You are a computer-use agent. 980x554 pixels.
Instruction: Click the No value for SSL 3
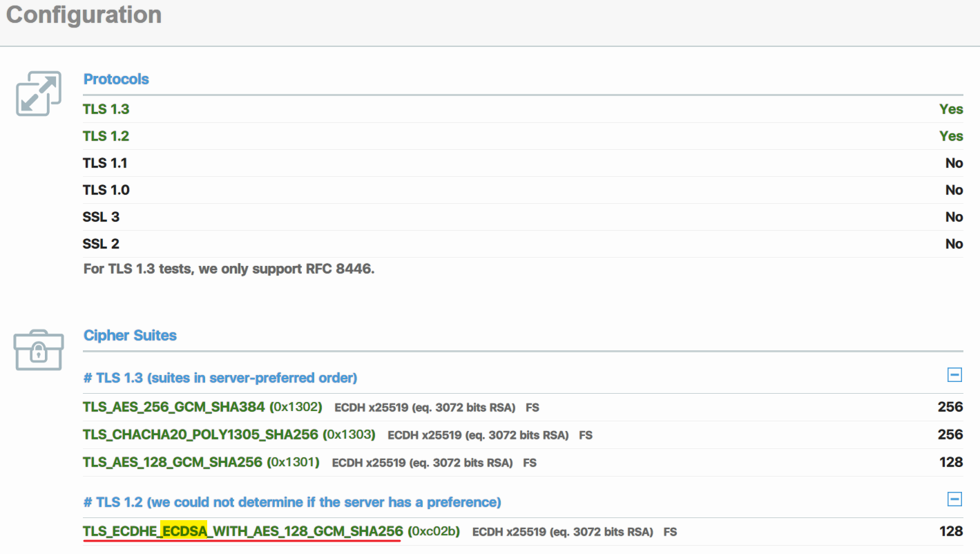tap(954, 217)
